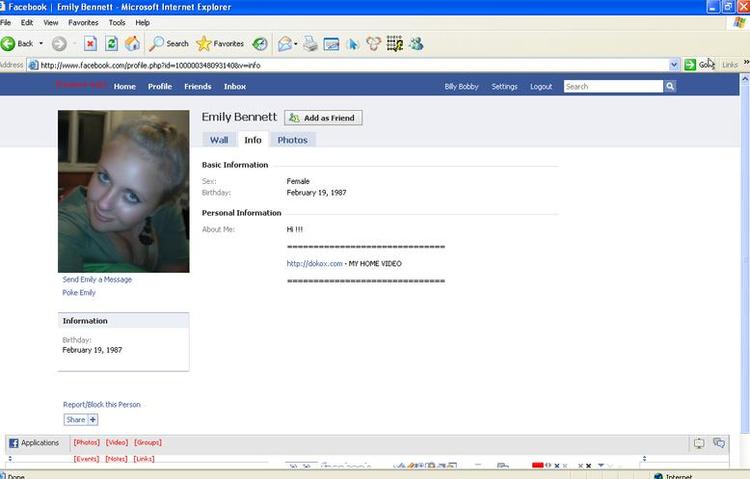Click the scrollbar up arrow

[745, 79]
